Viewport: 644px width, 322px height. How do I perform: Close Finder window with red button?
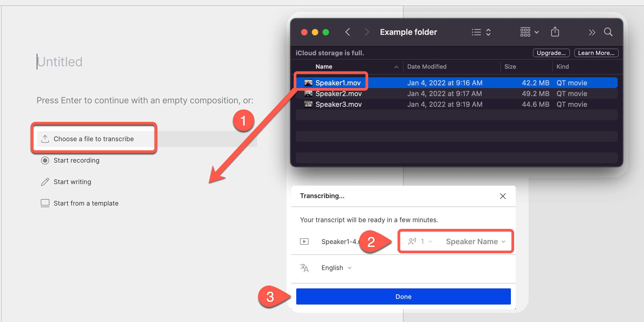[304, 32]
